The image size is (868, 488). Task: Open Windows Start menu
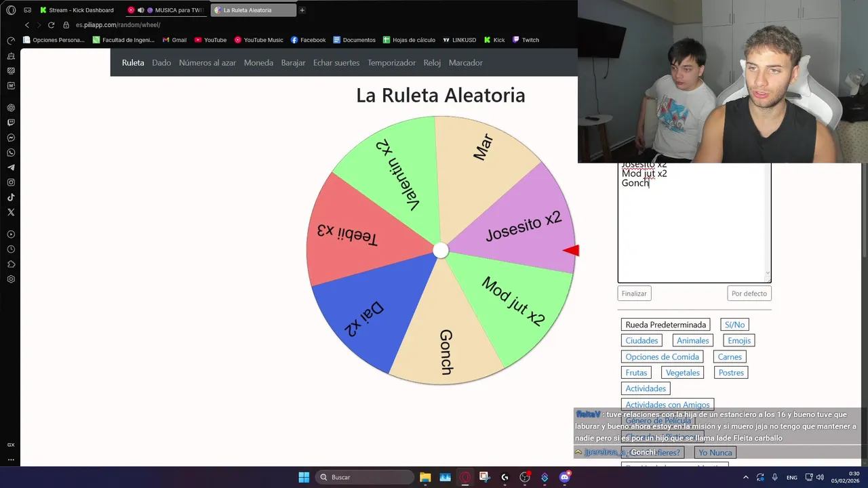304,477
